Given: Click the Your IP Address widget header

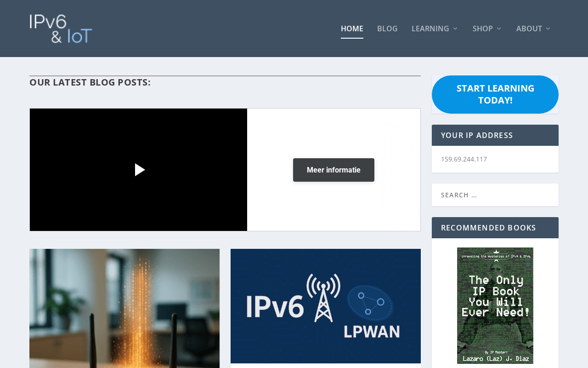Looking at the screenshot, I should click(495, 135).
